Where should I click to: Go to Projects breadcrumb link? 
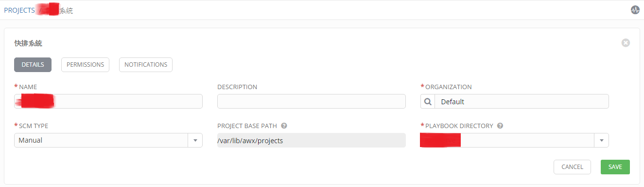pos(19,10)
